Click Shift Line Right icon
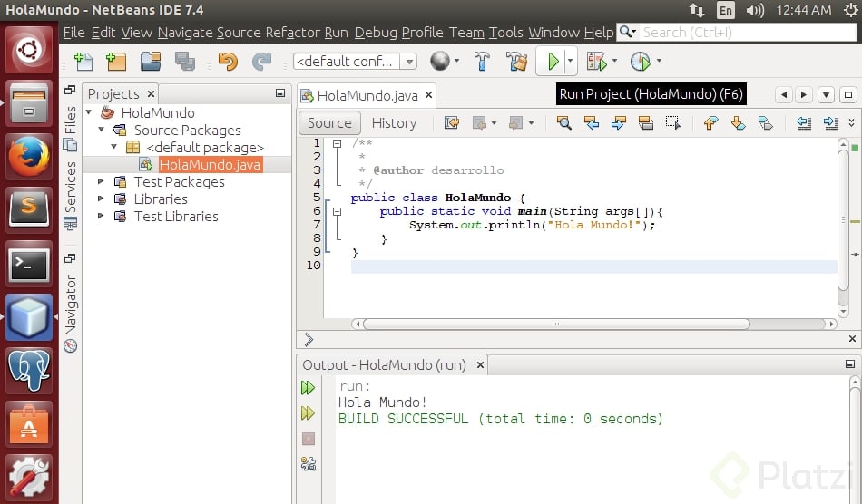Screen dimensions: 862x504 [830, 123]
